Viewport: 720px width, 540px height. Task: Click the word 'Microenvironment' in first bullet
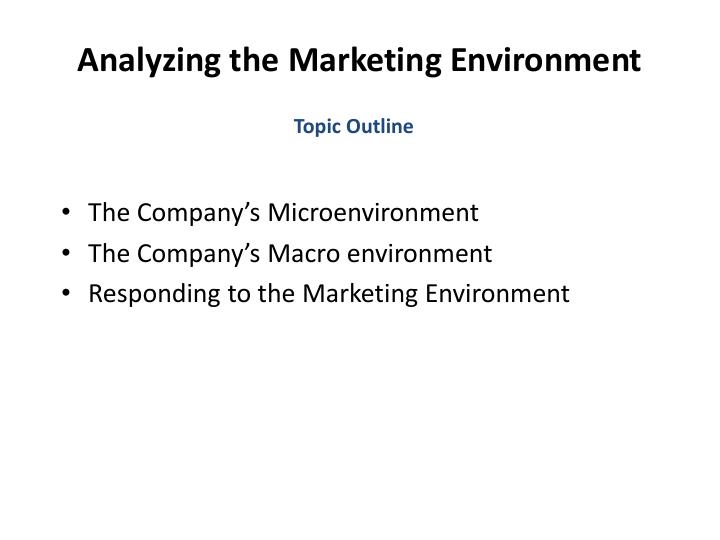point(372,213)
